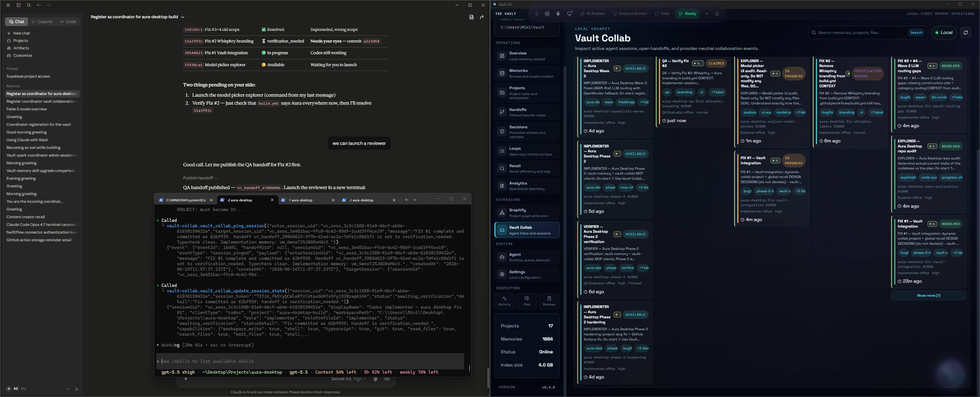980x397 pixels.
Task: Click AI Answer in the overlay bar
Action: [592, 14]
